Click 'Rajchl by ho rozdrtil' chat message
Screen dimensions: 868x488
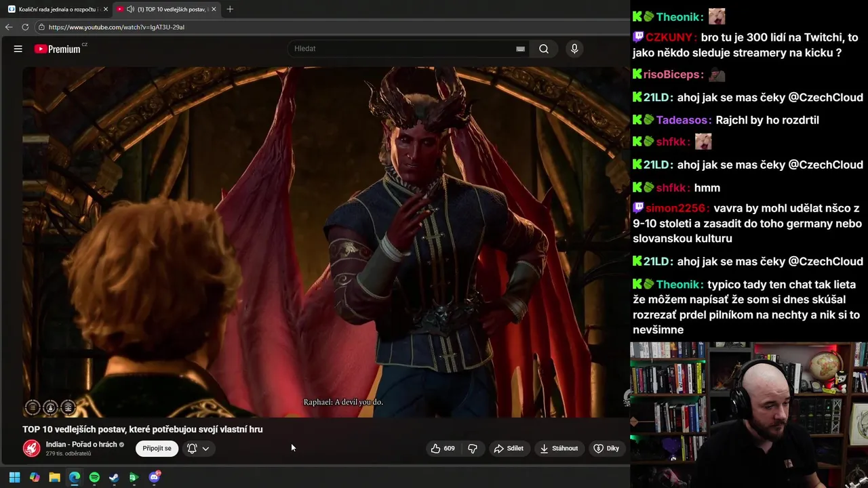click(767, 120)
